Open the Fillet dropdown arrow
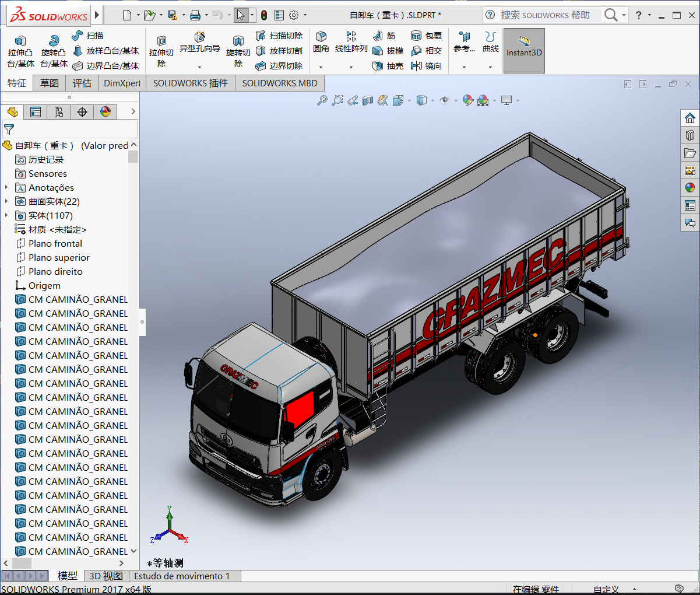The image size is (700, 595). click(321, 67)
